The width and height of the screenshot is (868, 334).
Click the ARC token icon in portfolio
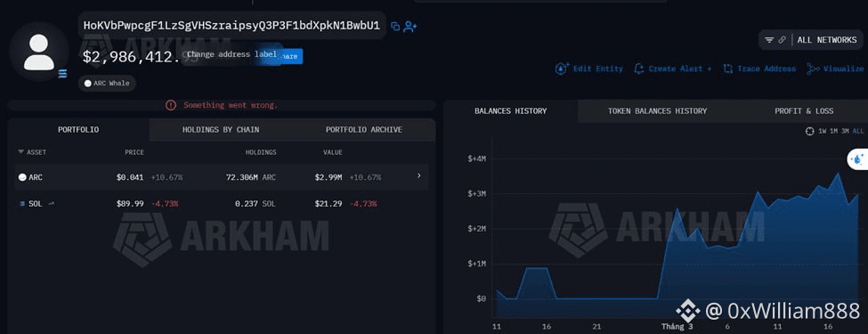(x=22, y=177)
